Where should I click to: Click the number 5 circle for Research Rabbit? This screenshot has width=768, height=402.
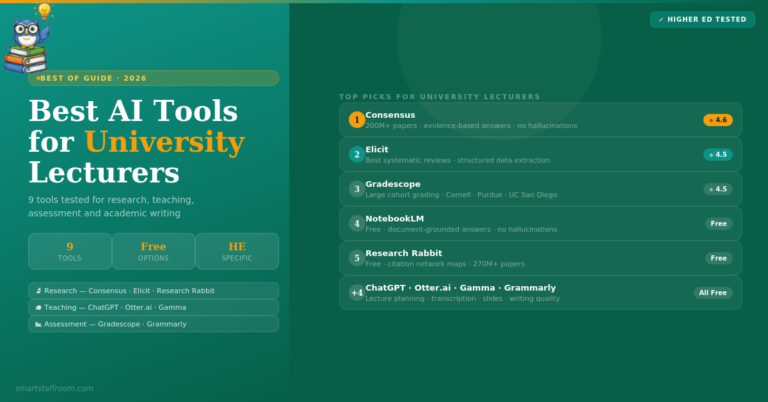357,258
